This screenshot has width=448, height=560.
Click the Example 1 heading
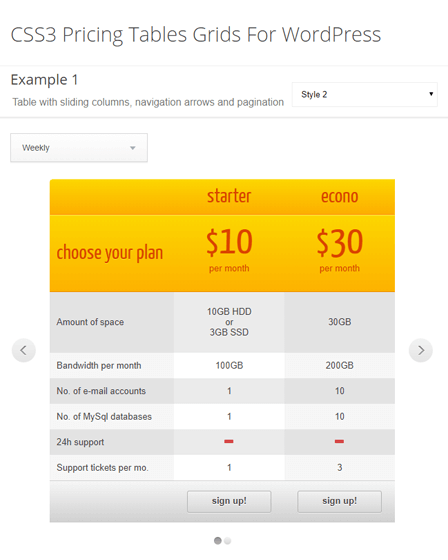pyautogui.click(x=44, y=80)
